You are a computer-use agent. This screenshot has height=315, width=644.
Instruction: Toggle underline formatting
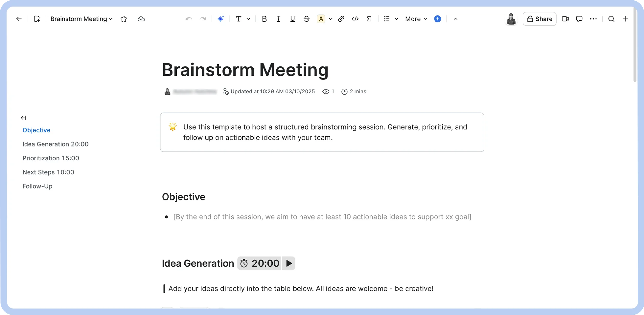pyautogui.click(x=292, y=19)
